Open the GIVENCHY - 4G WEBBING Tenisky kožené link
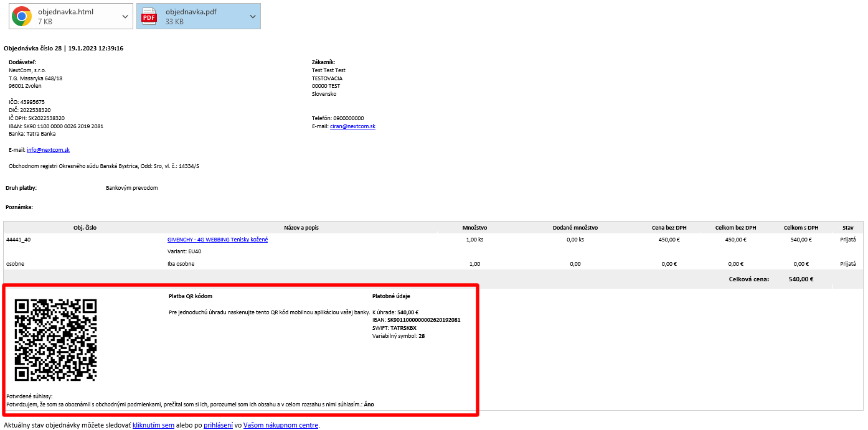Image resolution: width=868 pixels, height=430 pixels. tap(217, 240)
